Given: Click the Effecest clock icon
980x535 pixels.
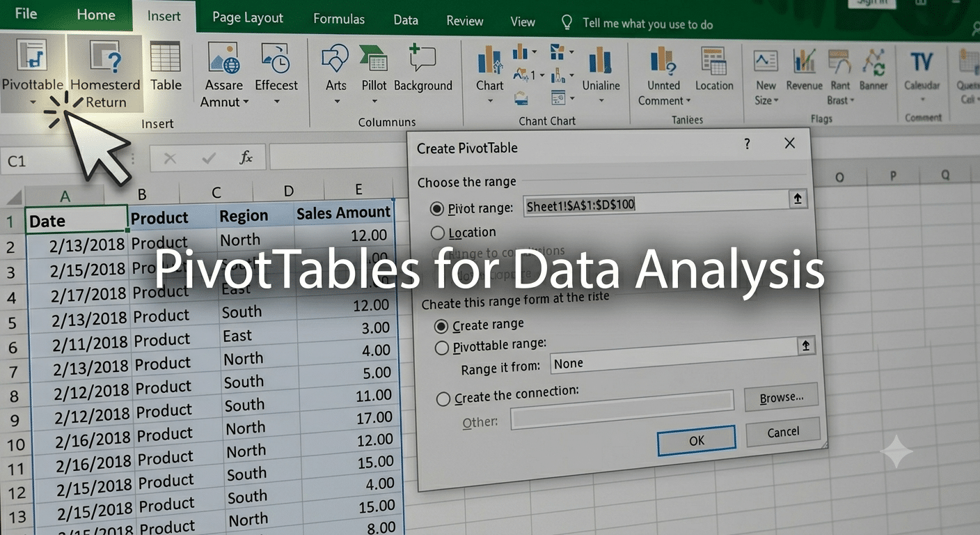Looking at the screenshot, I should [276, 59].
